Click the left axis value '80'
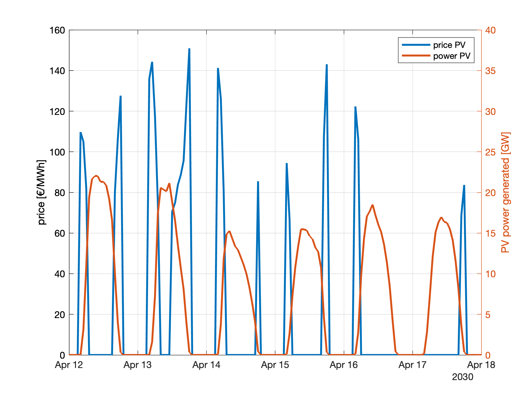Image resolution: width=532 pixels, height=399 pixels. click(60, 193)
